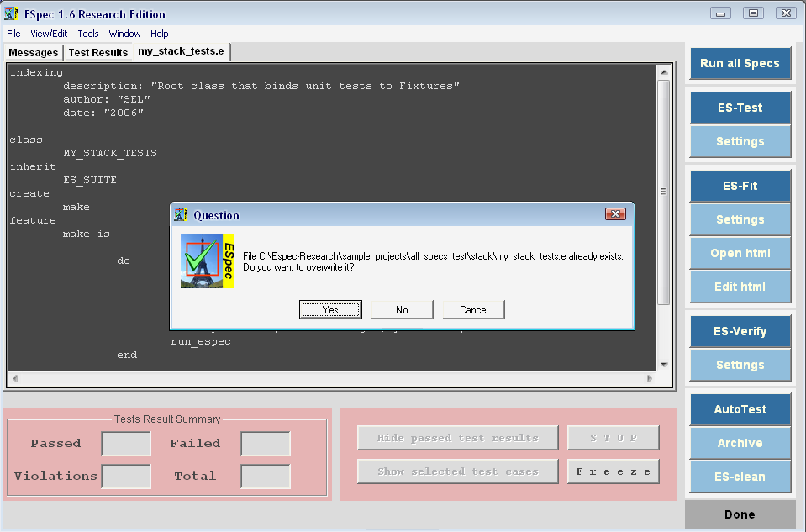
Task: Click the run_espec line in editor
Action: tap(201, 341)
